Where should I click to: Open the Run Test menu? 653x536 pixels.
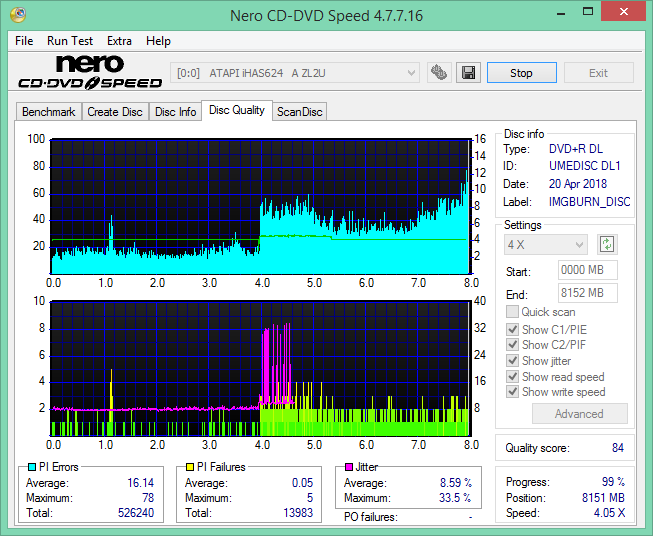pos(70,41)
